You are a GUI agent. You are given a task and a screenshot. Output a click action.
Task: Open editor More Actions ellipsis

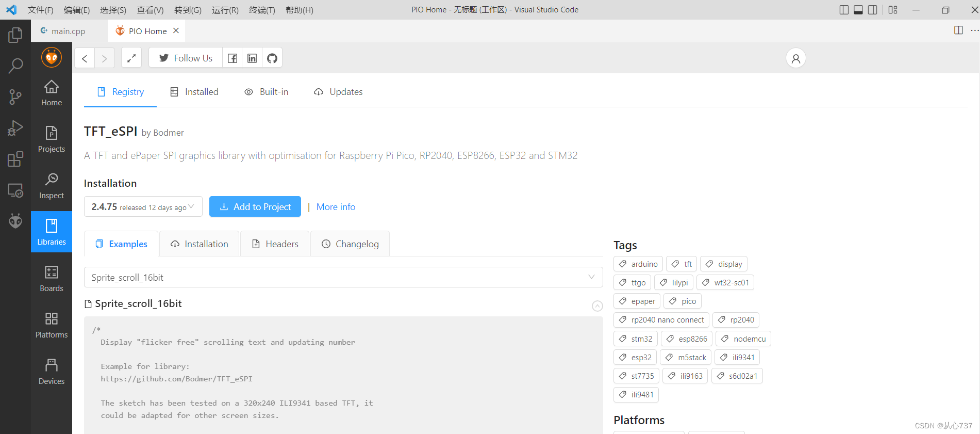974,30
